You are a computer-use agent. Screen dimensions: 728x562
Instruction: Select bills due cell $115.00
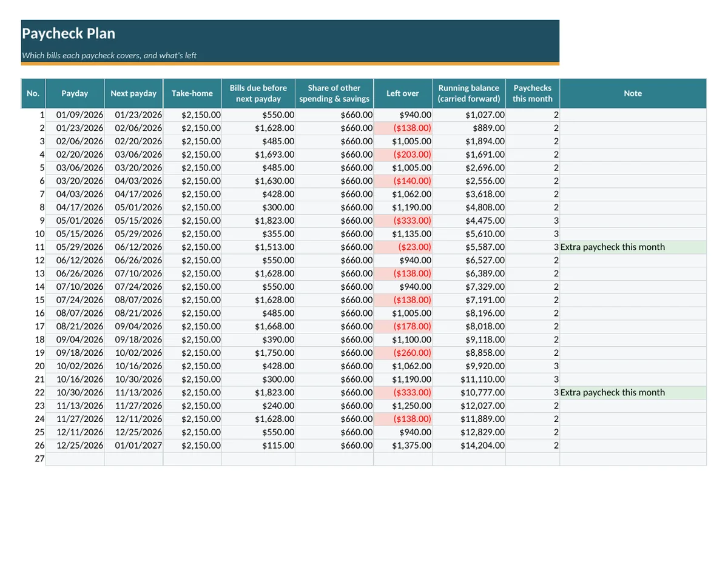click(x=258, y=445)
